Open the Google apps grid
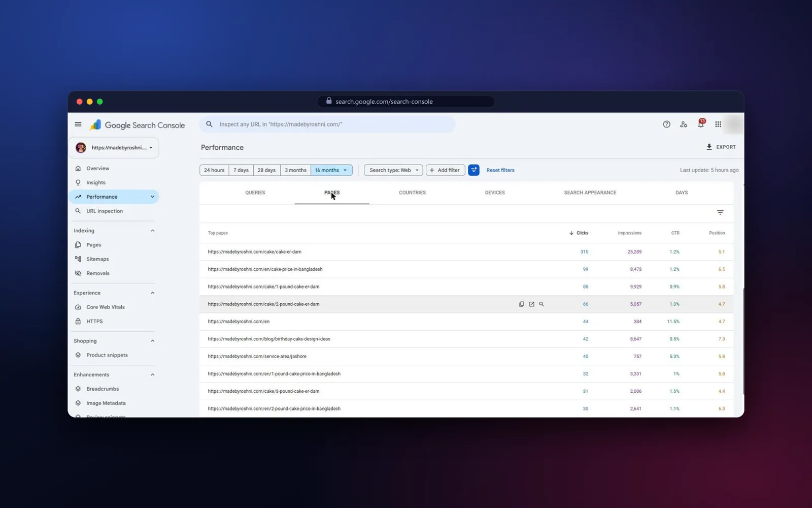Image resolution: width=812 pixels, height=508 pixels. pyautogui.click(x=718, y=124)
